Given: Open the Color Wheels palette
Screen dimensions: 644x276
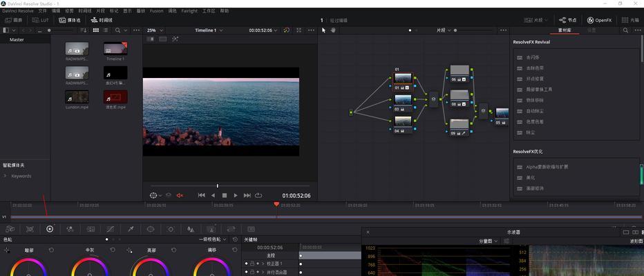Looking at the screenshot, I should click(x=50, y=229).
